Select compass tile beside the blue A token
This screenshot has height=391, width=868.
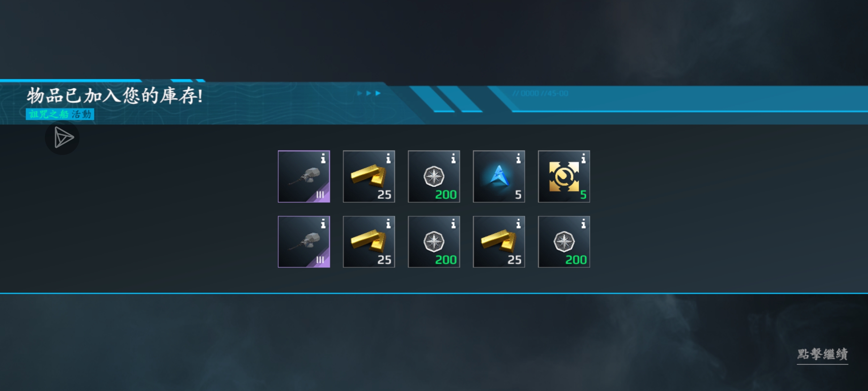pos(434,176)
